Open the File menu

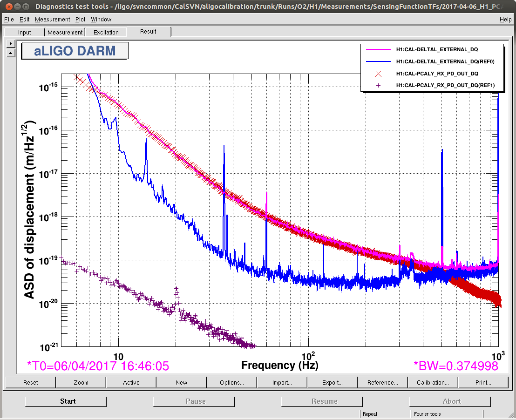tap(9, 20)
